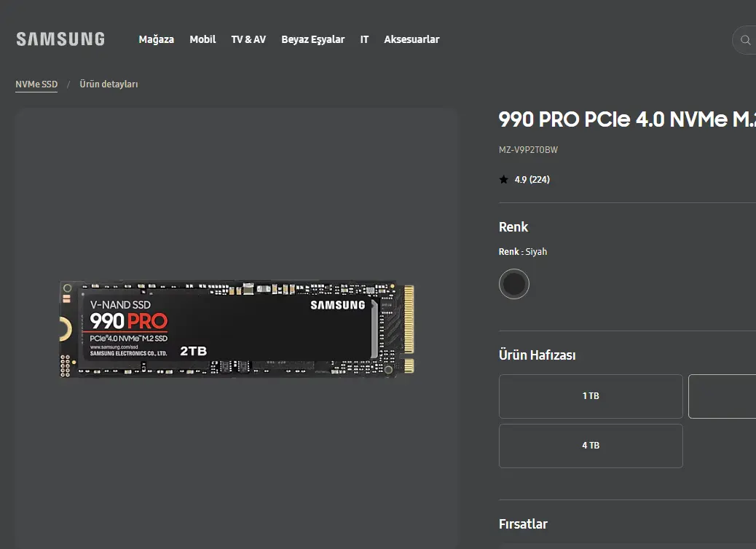Image resolution: width=756 pixels, height=549 pixels.
Task: Click the product title 990 PRO PCIe 4.0 NVMe
Action: [x=627, y=119]
